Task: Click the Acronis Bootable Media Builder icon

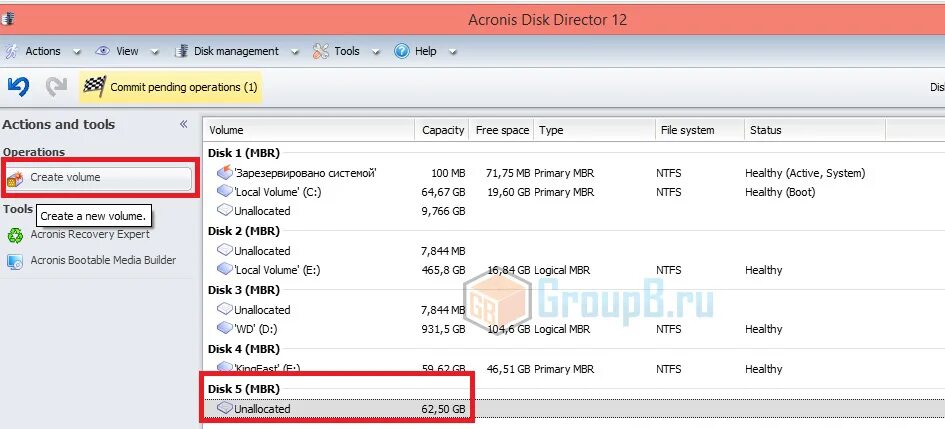Action: tap(15, 261)
